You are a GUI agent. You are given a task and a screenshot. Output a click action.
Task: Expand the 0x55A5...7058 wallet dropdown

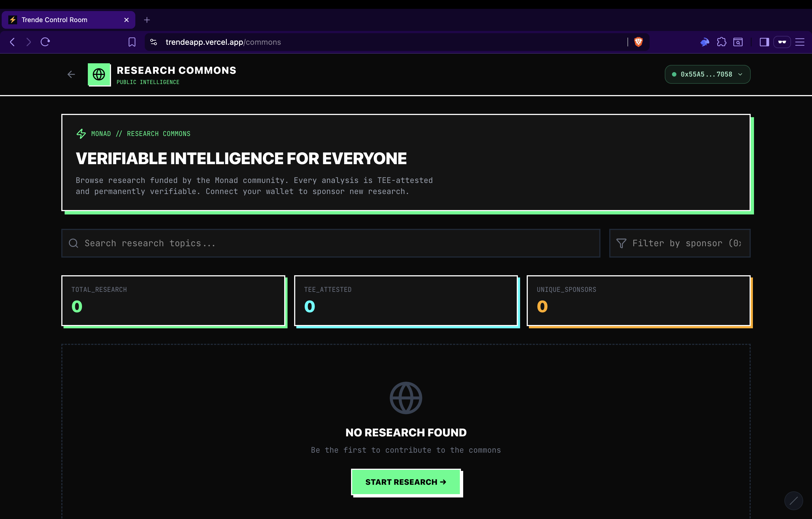(x=707, y=74)
